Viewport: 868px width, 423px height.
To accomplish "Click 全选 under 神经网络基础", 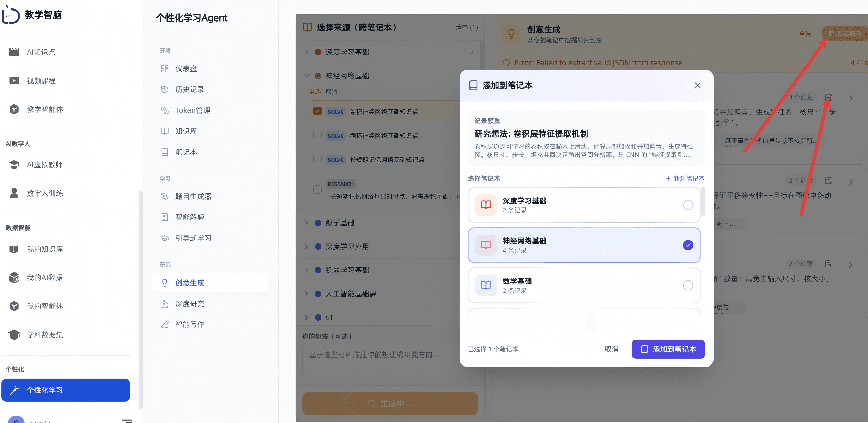I will pos(315,92).
